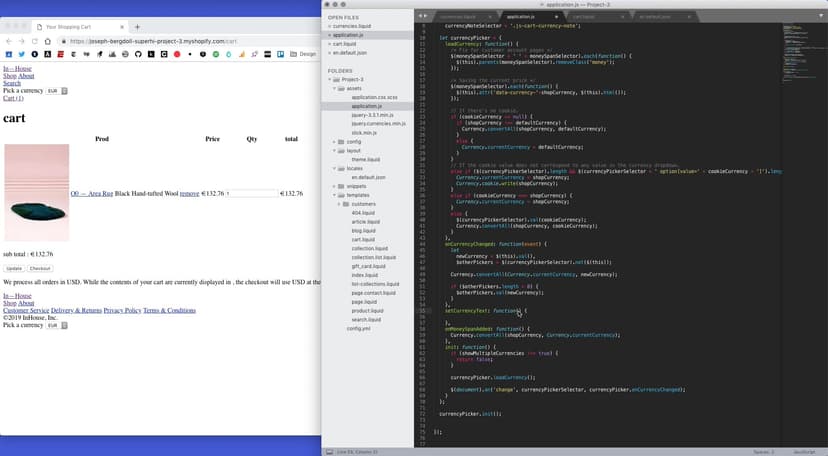Click the browser home button
The image size is (828, 456).
[x=46, y=41]
